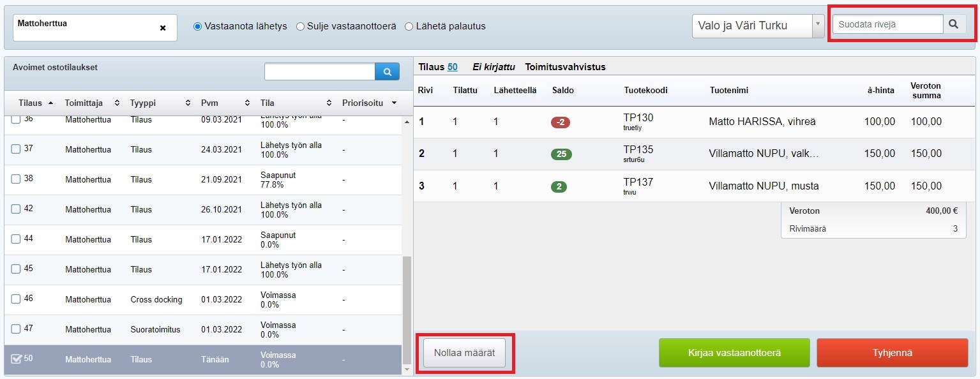Tick the checkbox for order 46
This screenshot has height=379, width=980.
tap(16, 299)
